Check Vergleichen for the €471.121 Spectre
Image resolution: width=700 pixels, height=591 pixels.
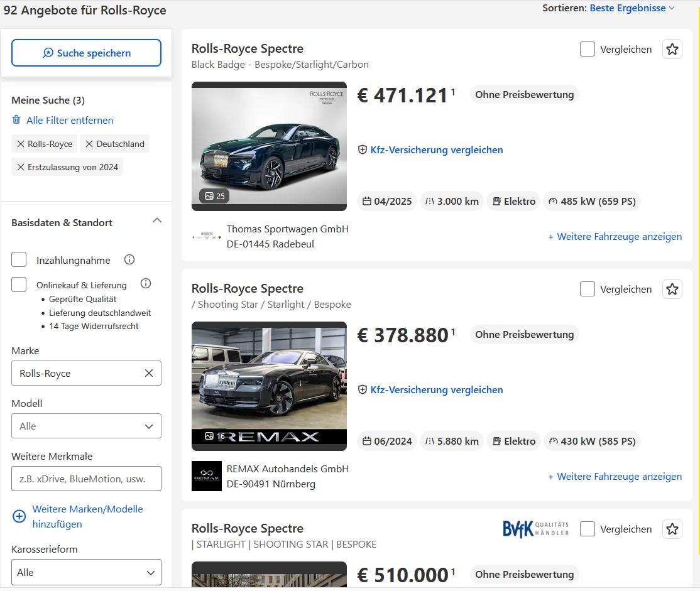point(588,49)
